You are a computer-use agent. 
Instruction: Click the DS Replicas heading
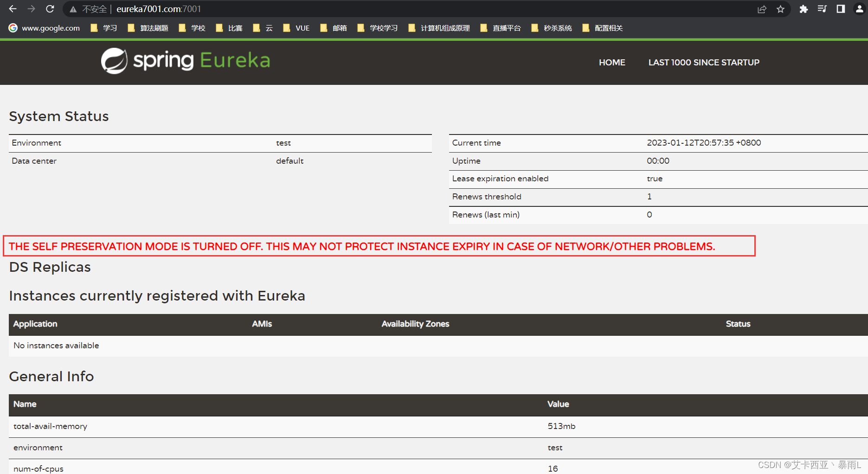pyautogui.click(x=50, y=267)
